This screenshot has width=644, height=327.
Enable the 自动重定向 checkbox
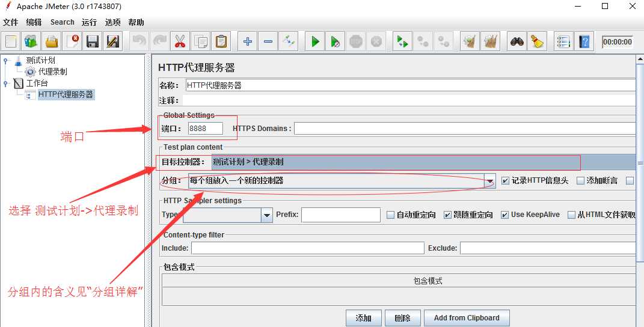pyautogui.click(x=391, y=215)
